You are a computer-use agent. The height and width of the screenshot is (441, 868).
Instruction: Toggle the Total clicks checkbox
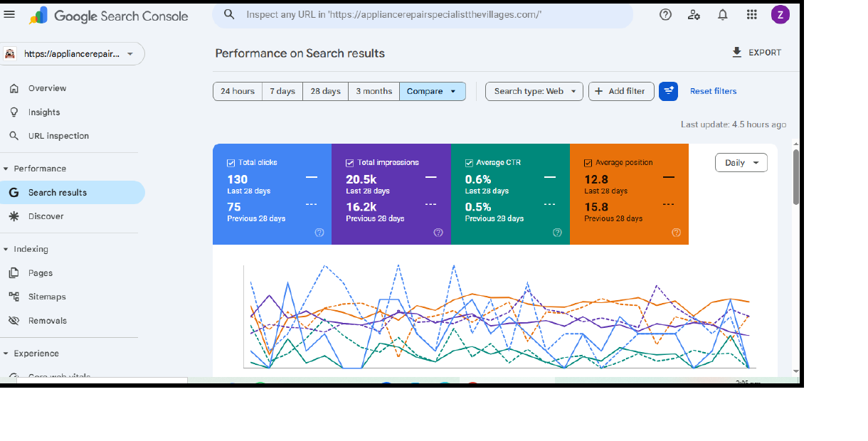point(231,163)
